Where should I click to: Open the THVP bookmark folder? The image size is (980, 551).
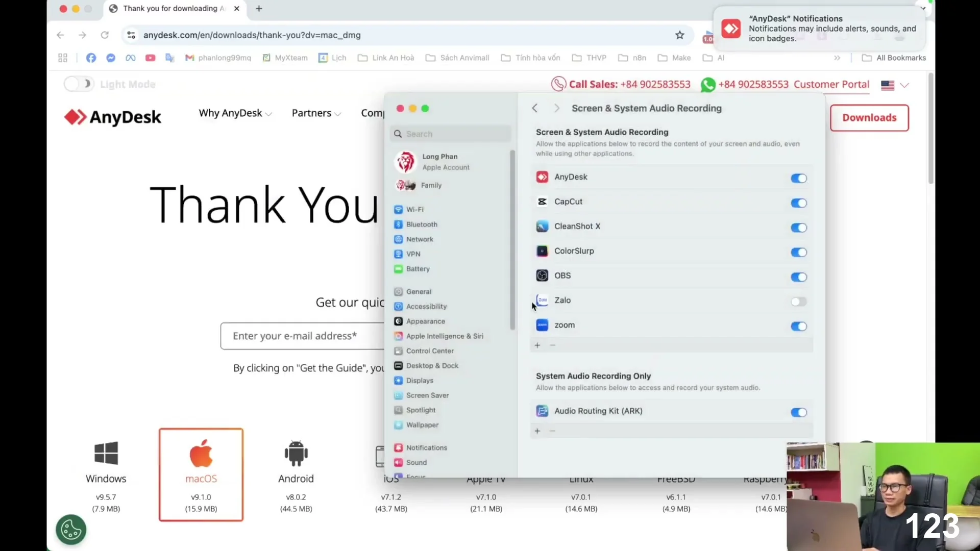[589, 58]
